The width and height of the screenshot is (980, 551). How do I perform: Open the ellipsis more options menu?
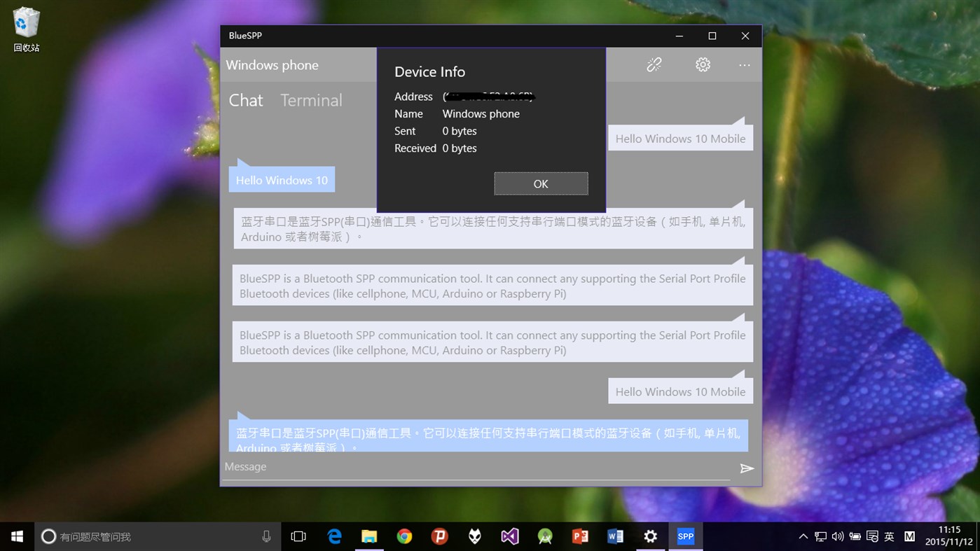point(744,64)
